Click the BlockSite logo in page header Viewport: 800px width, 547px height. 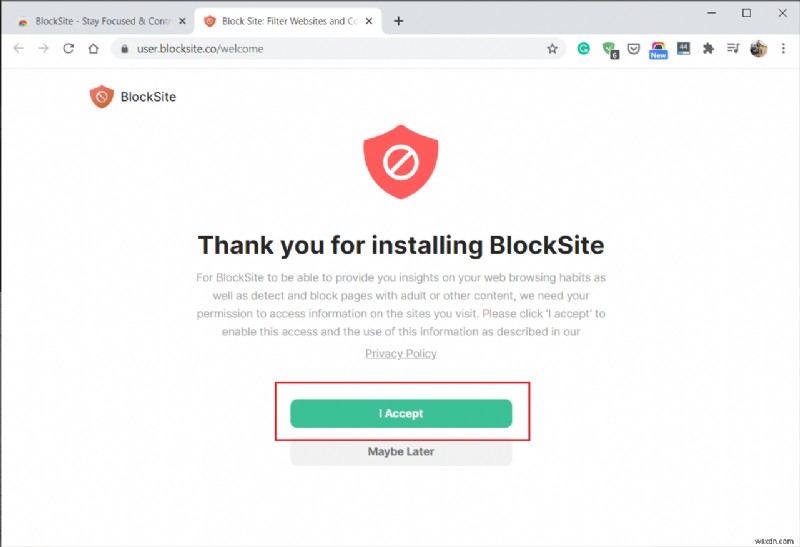tap(132, 97)
